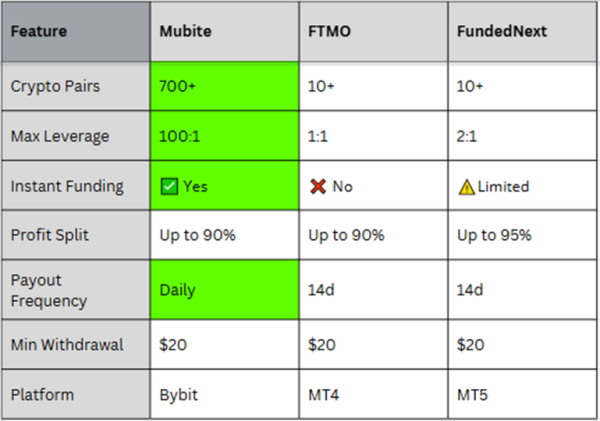
Task: Select the Min Withdrawal row label
Action: 76,344
